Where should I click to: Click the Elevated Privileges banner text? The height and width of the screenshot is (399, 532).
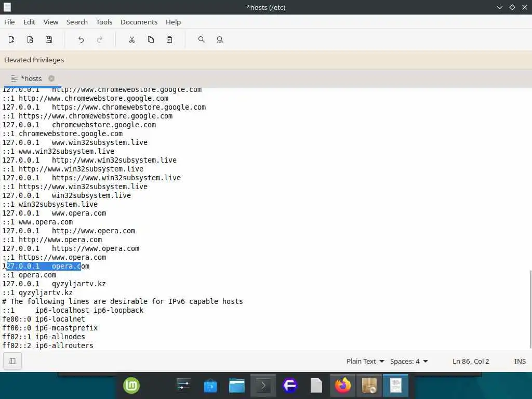(x=34, y=60)
